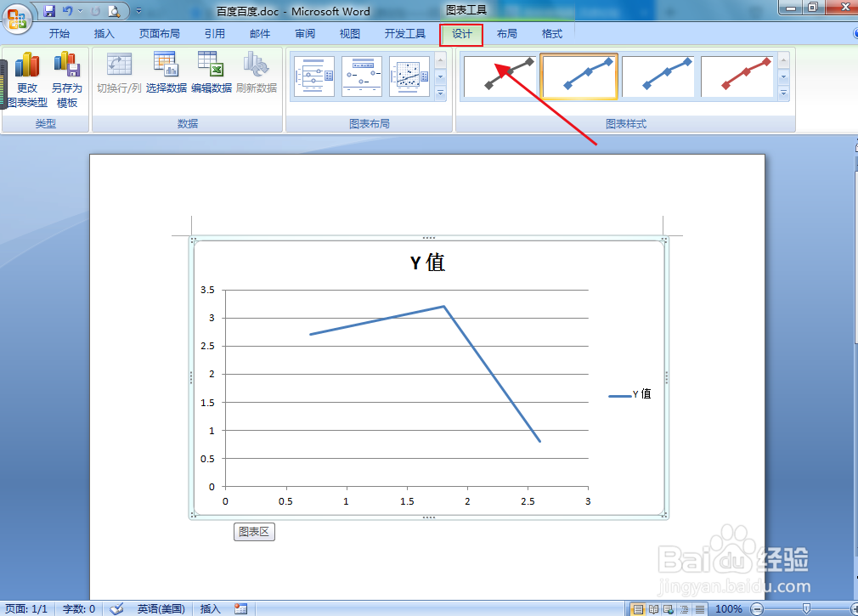
Task: Expand the chart styles gallery More button
Action: tap(783, 93)
